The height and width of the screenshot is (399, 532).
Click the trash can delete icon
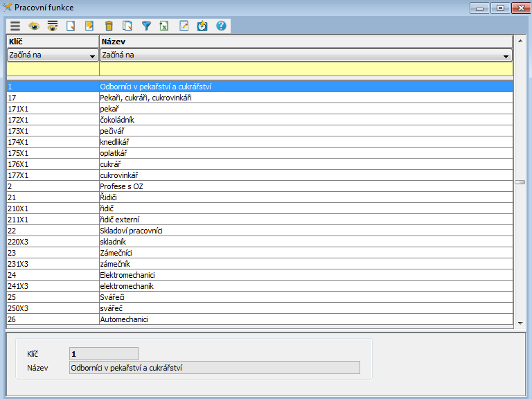pos(109,26)
